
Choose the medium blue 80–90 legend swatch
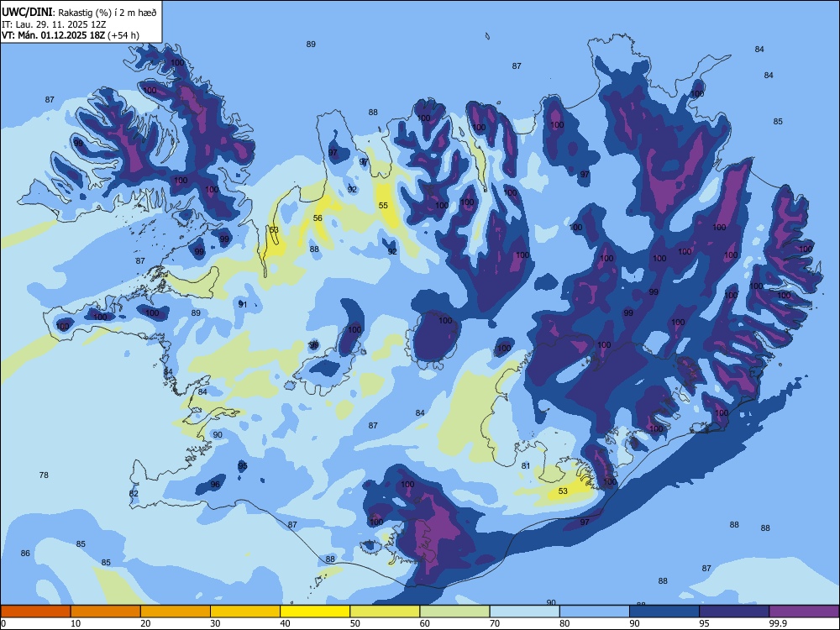pyautogui.click(x=595, y=612)
